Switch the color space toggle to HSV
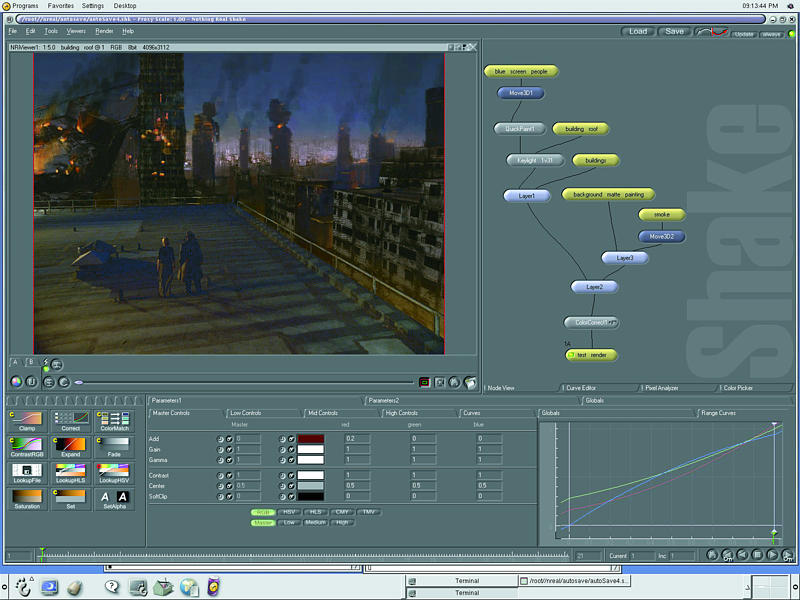 coord(290,511)
